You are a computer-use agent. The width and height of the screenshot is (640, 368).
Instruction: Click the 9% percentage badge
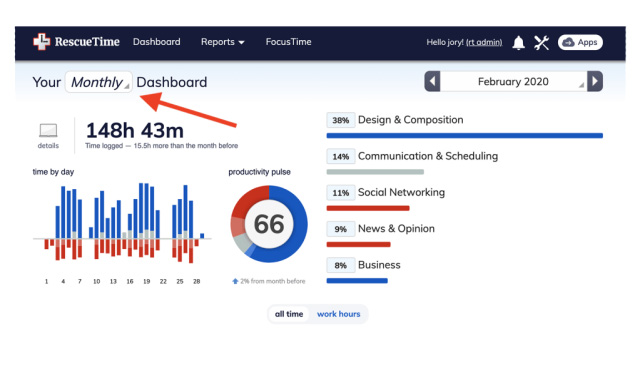click(x=341, y=229)
